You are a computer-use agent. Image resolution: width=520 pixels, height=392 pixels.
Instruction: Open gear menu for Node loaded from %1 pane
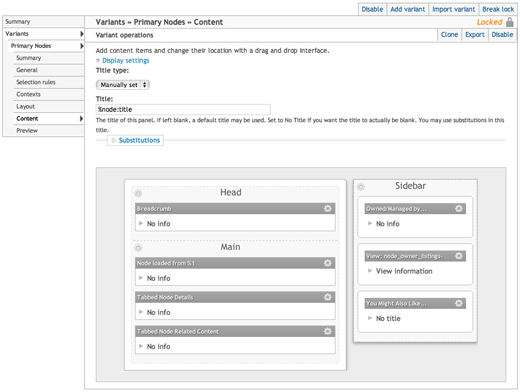tap(328, 263)
